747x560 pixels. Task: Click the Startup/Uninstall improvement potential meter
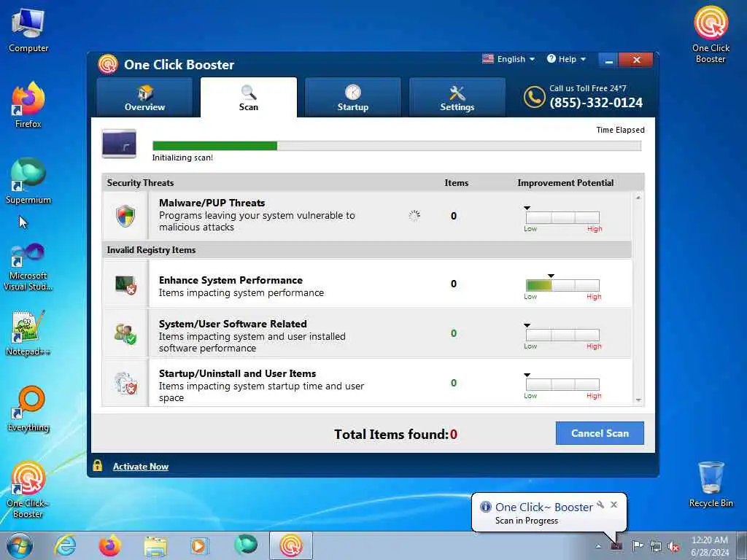click(562, 384)
